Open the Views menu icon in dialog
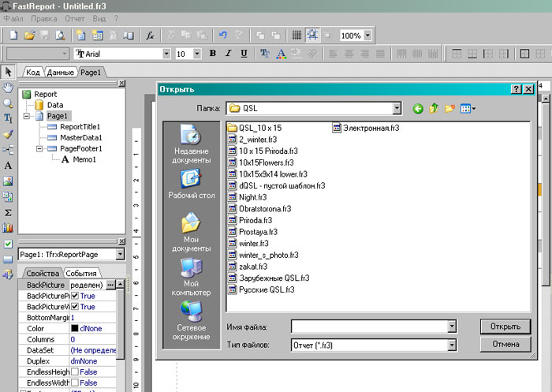552x392 pixels. [468, 109]
